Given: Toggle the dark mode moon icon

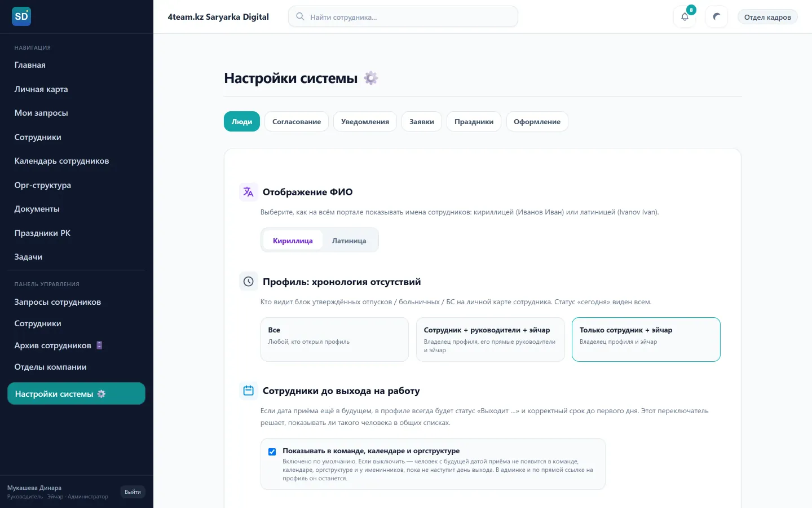Looking at the screenshot, I should tap(717, 17).
